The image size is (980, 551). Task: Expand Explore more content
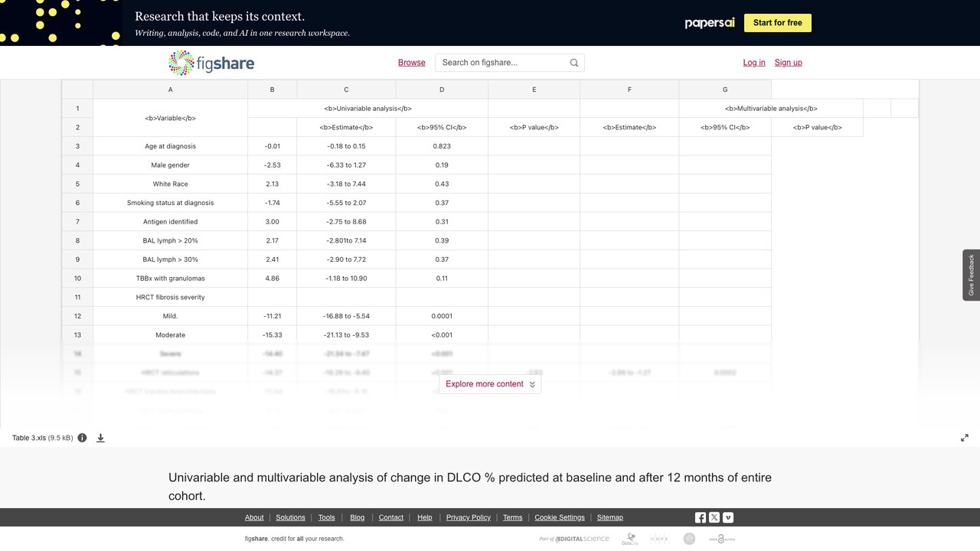(490, 384)
